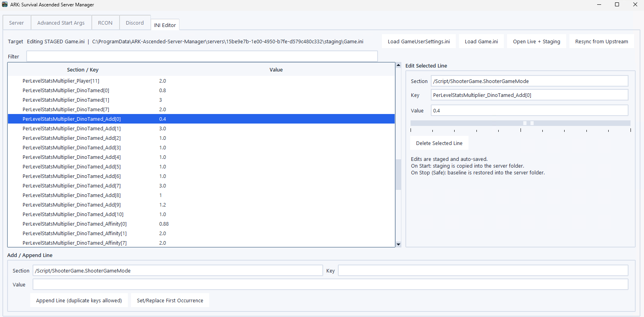Image resolution: width=644 pixels, height=317 pixels.
Task: Click value 1.2 in the list
Action: click(163, 205)
